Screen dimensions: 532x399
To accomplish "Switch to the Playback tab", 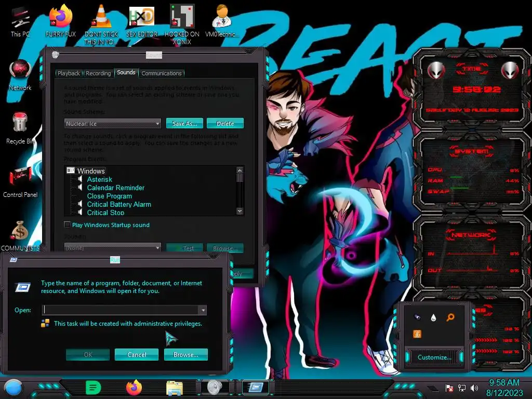I will 69,73.
